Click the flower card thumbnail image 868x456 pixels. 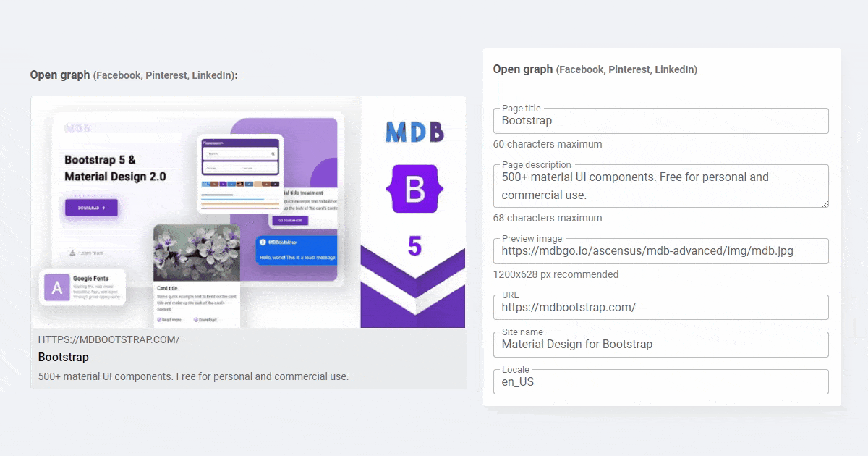(x=197, y=253)
